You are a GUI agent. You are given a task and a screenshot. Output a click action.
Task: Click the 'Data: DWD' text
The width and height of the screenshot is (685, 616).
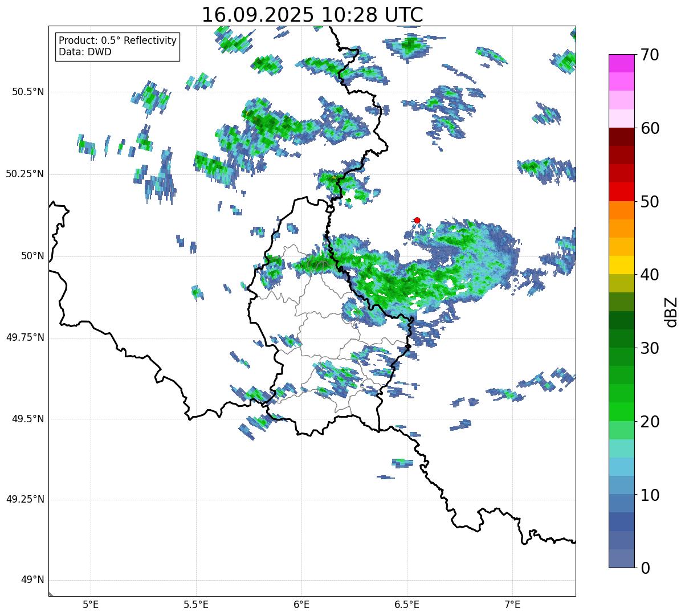coord(85,52)
